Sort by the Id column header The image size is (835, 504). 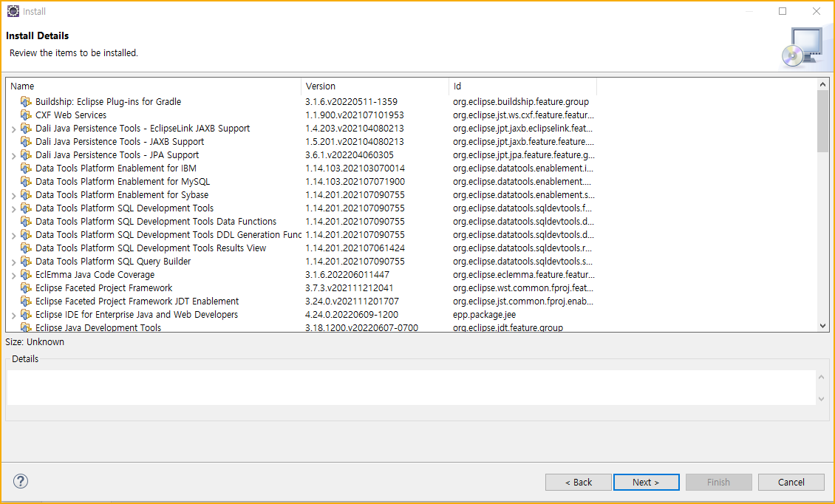pos(523,86)
